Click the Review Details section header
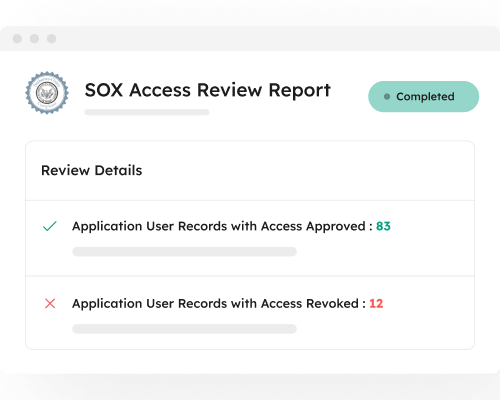Screen dimensions: 500x400 tap(92, 170)
